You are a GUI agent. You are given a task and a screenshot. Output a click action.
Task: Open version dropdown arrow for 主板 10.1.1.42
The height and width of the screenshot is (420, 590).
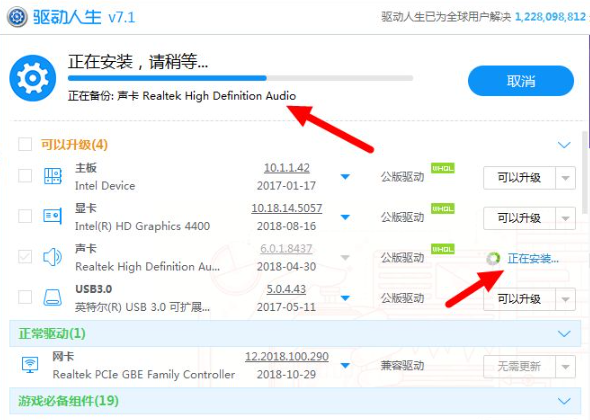(345, 177)
